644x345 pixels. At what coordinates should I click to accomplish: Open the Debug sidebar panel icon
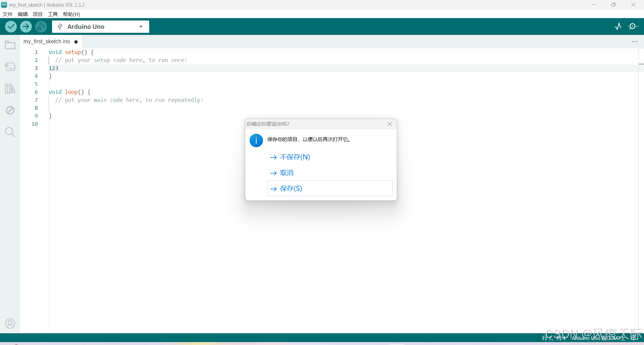click(10, 110)
